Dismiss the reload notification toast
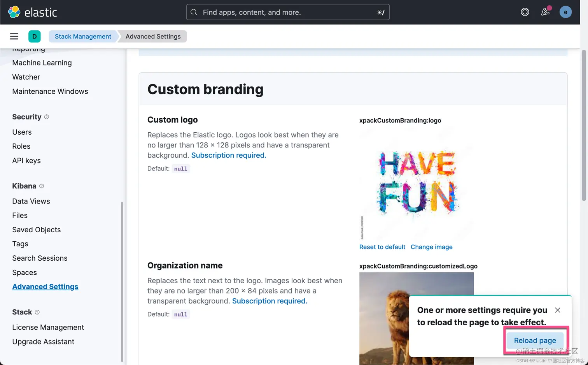Image resolution: width=588 pixels, height=365 pixels. click(x=558, y=310)
